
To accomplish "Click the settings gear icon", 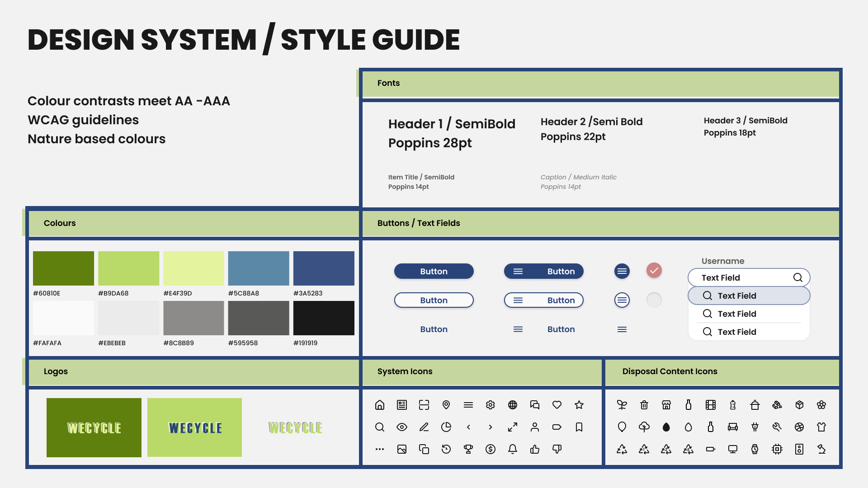I will coord(491,405).
